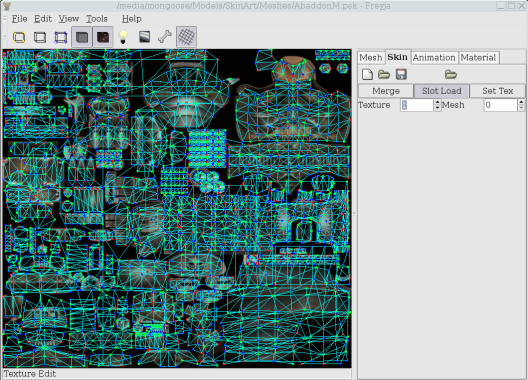Click the Set Tex button
This screenshot has width=528, height=380.
tap(497, 91)
